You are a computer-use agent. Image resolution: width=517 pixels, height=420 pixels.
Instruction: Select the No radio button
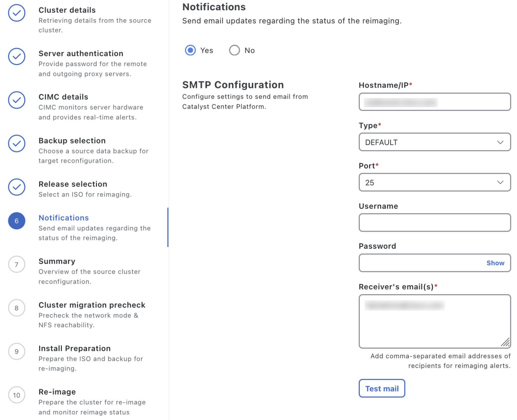234,50
